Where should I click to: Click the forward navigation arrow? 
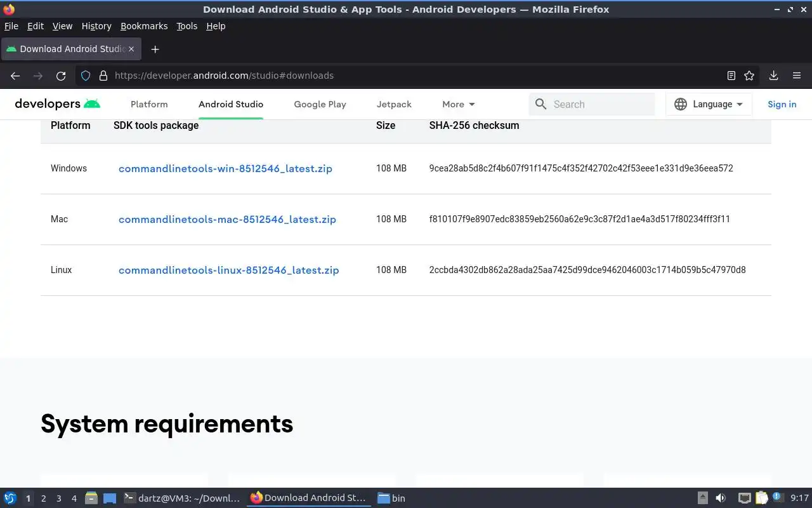click(x=38, y=76)
